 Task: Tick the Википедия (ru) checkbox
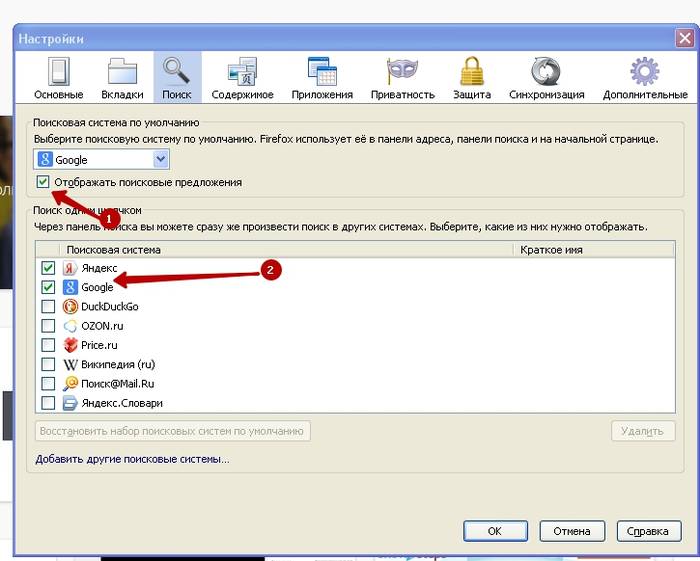(48, 364)
